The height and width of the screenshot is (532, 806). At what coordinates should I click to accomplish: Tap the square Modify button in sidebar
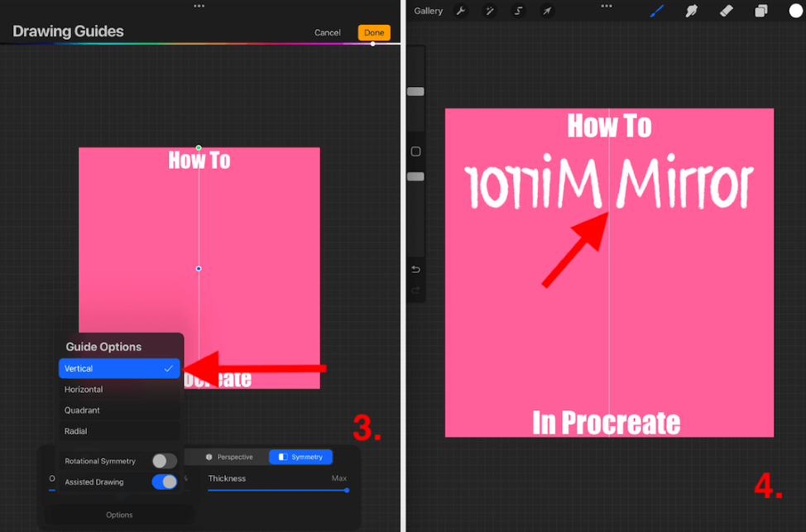pos(416,151)
